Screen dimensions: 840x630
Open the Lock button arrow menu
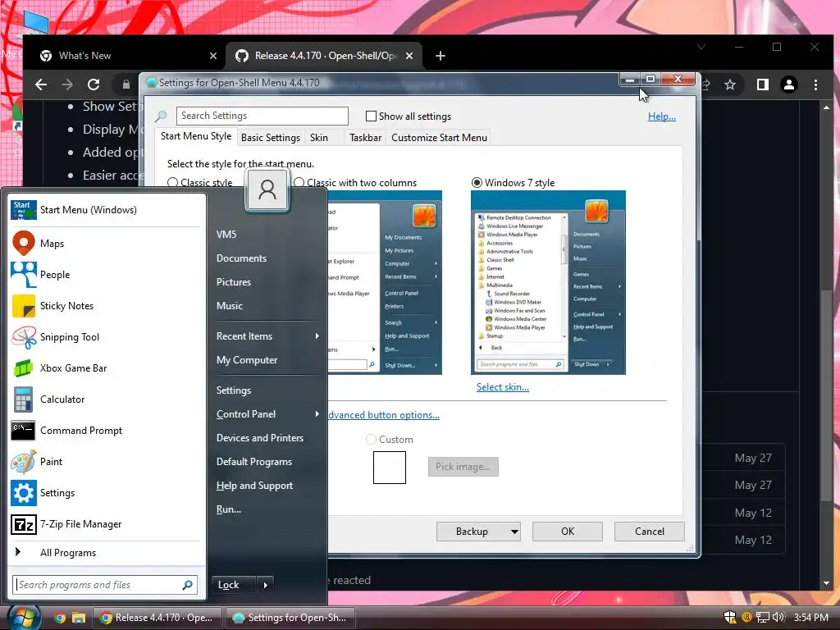266,585
